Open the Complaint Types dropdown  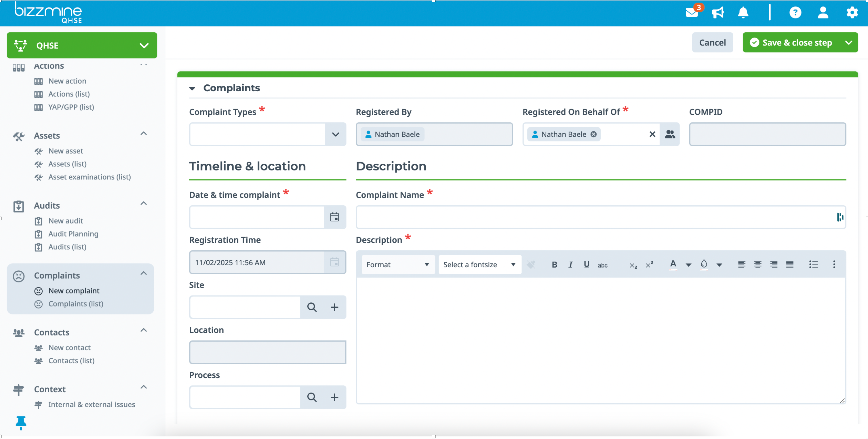[336, 134]
